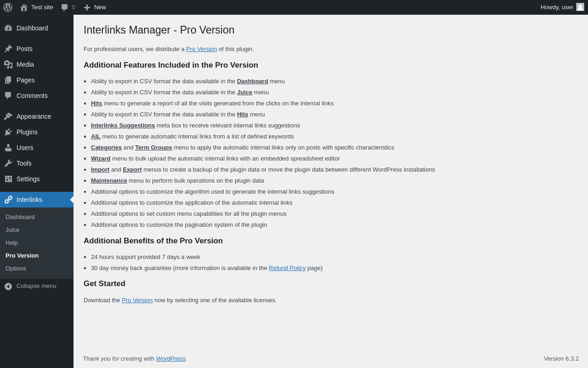Open the Options submenu item
Screen dimensions: 588x368
click(16, 269)
